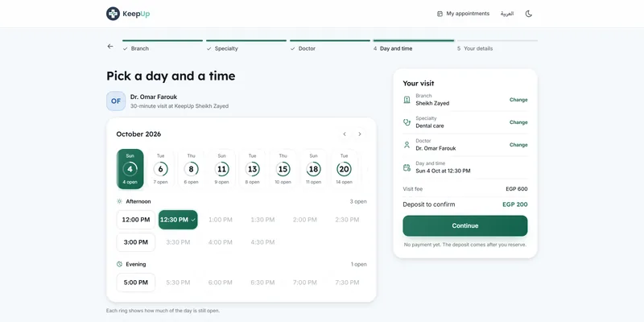Select Thursday 15 with 10 open
Image resolution: width=644 pixels, height=322 pixels.
pos(283,169)
